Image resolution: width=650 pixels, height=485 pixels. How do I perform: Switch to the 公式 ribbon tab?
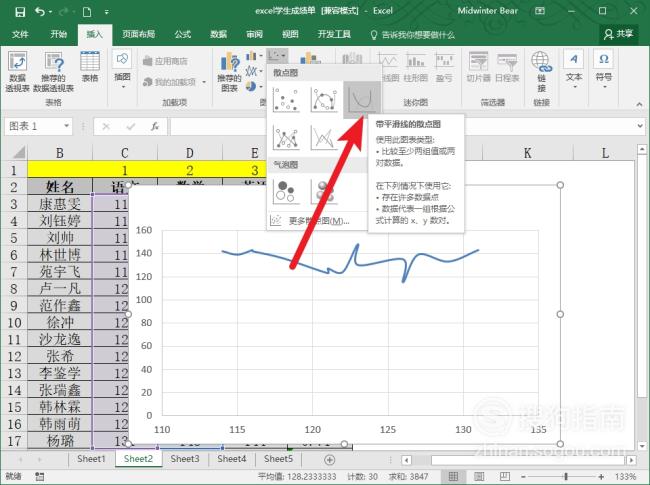(x=182, y=34)
